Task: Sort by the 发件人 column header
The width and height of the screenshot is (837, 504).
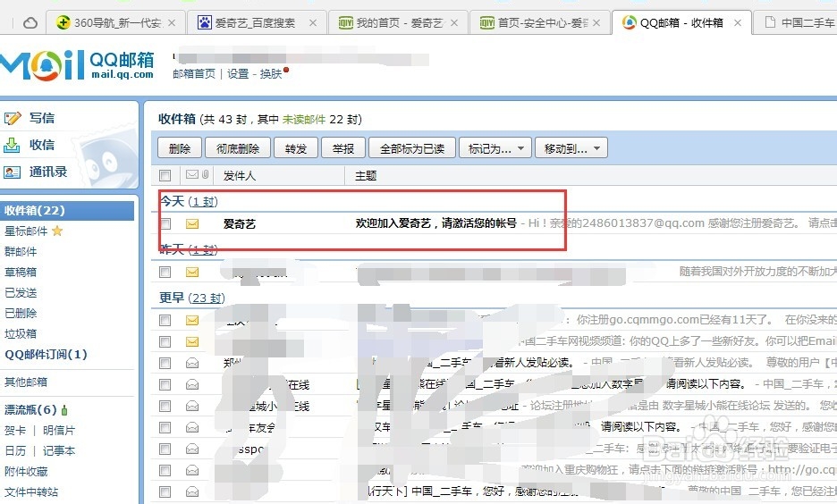Action: [239, 175]
